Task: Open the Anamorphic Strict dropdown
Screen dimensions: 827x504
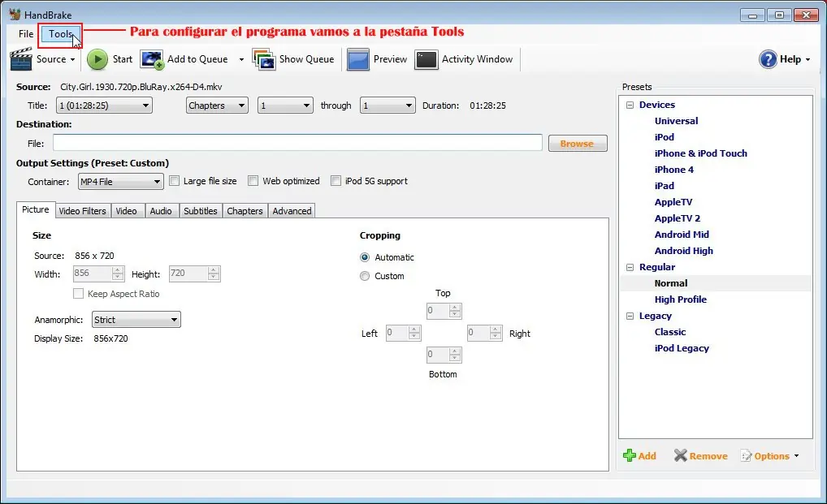Action: pyautogui.click(x=136, y=320)
